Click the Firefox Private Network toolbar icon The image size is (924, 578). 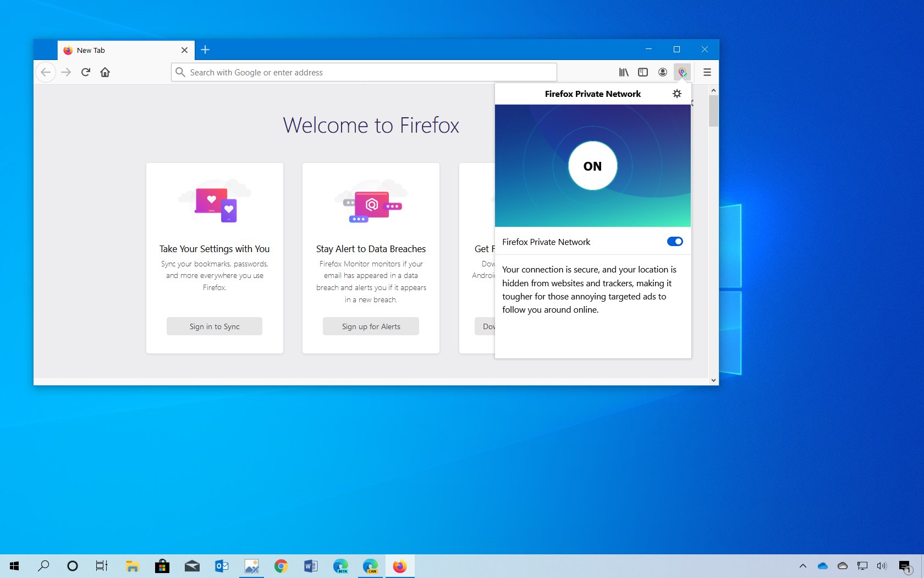point(683,72)
